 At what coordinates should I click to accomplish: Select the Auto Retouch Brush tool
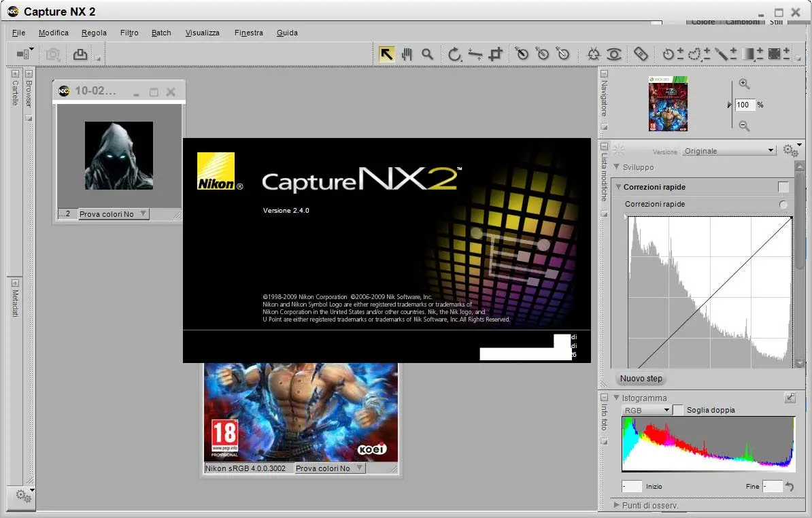click(641, 54)
